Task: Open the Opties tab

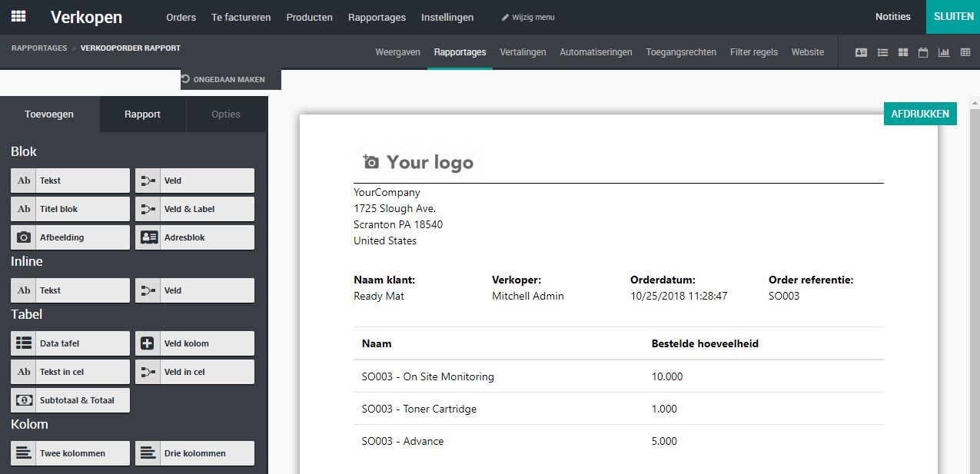Action: tap(226, 114)
